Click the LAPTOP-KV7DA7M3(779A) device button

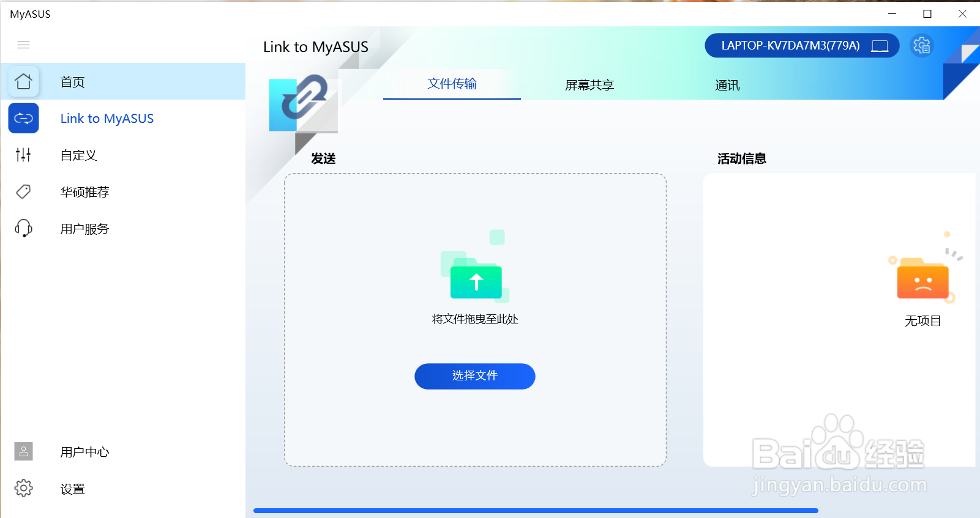(802, 45)
